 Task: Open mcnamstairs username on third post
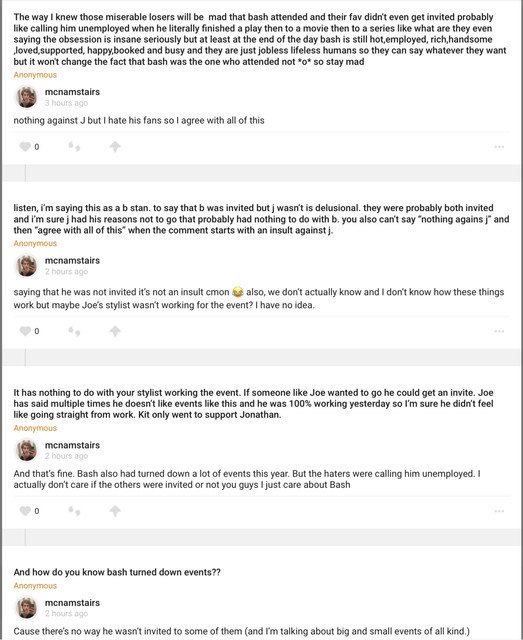pos(72,445)
